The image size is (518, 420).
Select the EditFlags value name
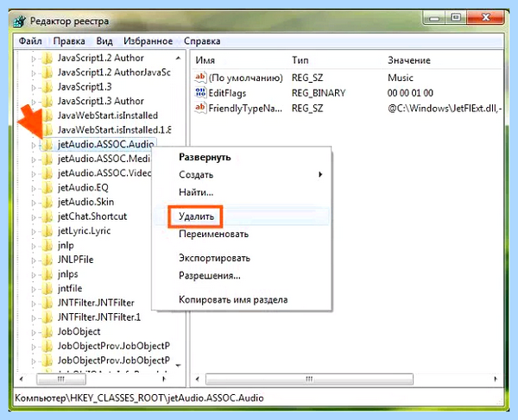coord(227,93)
